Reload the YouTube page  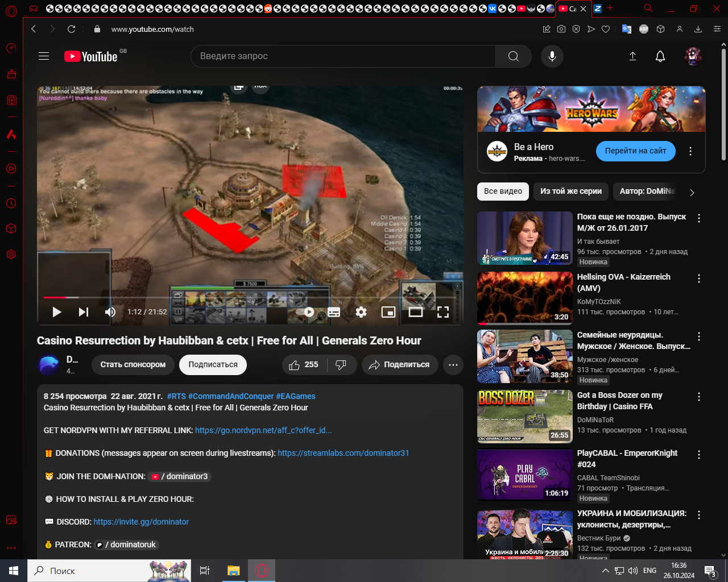pos(71,29)
